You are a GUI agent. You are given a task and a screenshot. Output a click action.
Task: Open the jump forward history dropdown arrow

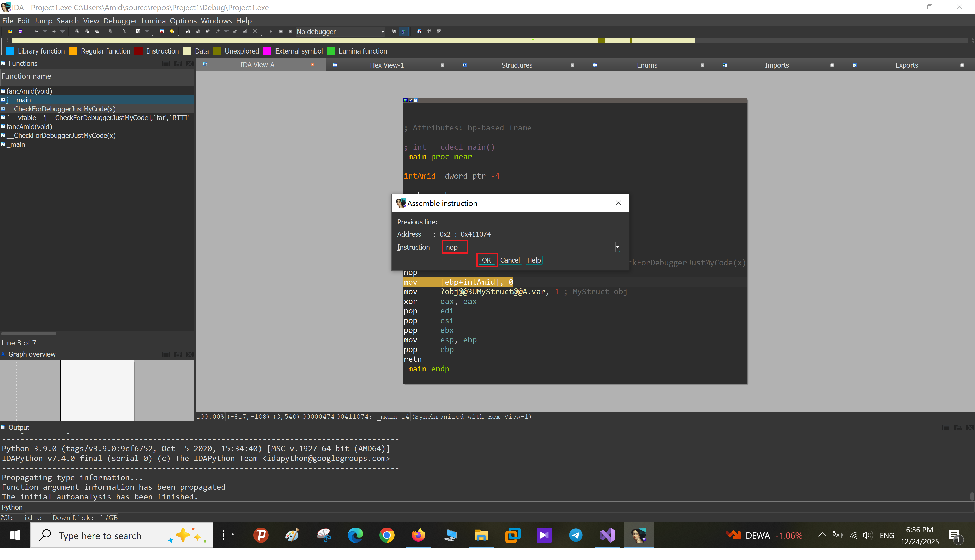(62, 31)
